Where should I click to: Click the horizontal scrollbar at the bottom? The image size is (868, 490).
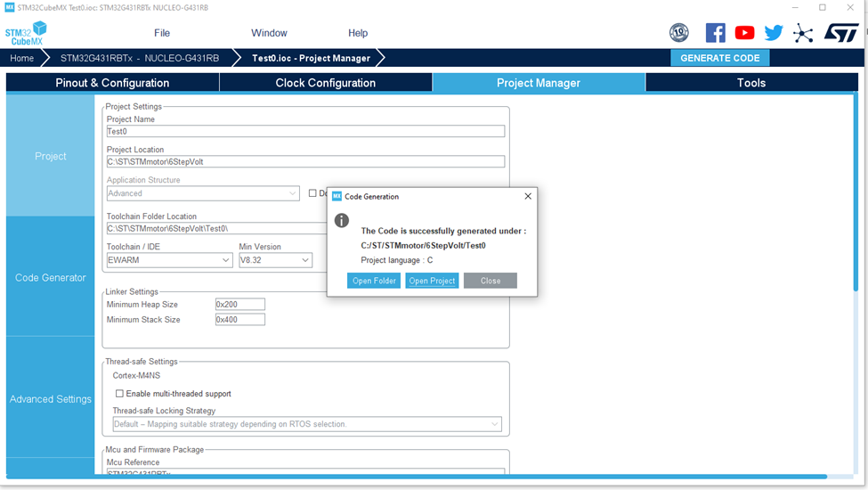[417, 476]
